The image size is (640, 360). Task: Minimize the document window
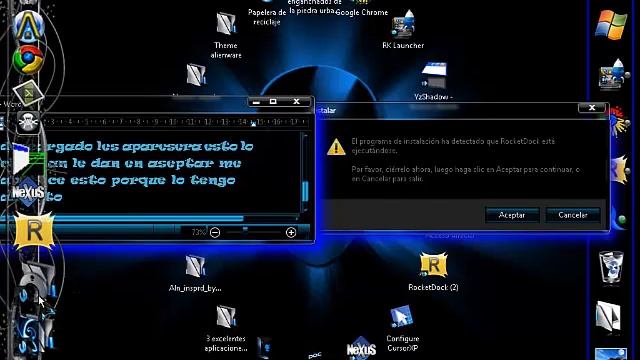[x=256, y=102]
